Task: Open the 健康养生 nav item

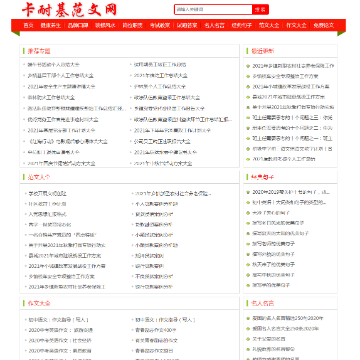Action: point(51,25)
